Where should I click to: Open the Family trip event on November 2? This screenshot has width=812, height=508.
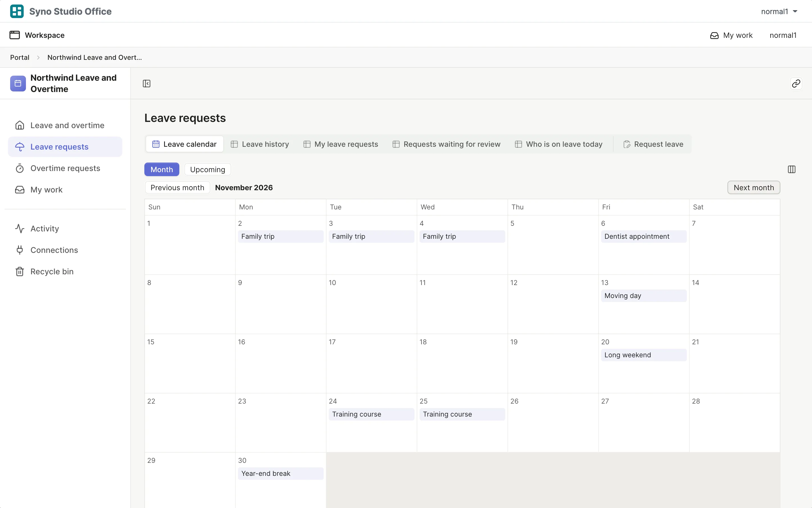coord(281,237)
